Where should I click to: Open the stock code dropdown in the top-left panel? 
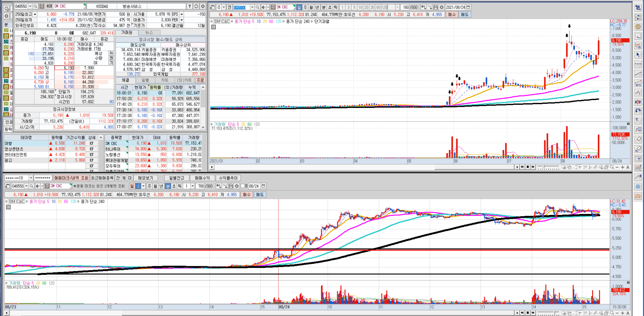(30, 6)
